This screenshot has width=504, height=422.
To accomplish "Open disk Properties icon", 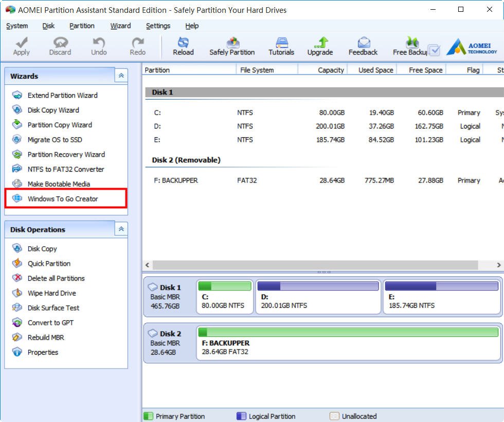I will (17, 352).
